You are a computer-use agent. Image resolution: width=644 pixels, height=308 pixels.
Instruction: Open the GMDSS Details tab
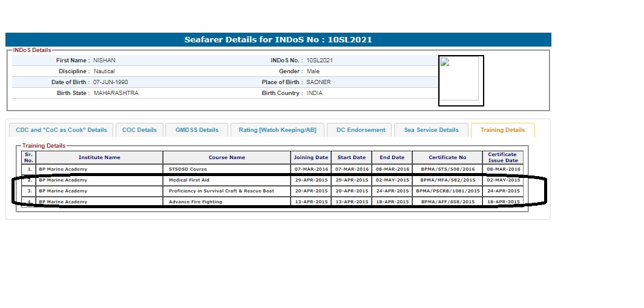197,130
